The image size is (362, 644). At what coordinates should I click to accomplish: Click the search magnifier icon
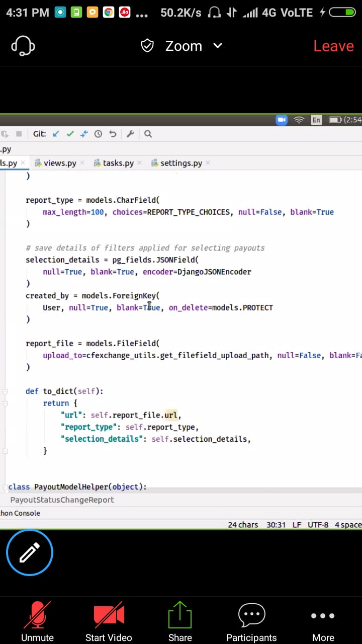(x=148, y=134)
